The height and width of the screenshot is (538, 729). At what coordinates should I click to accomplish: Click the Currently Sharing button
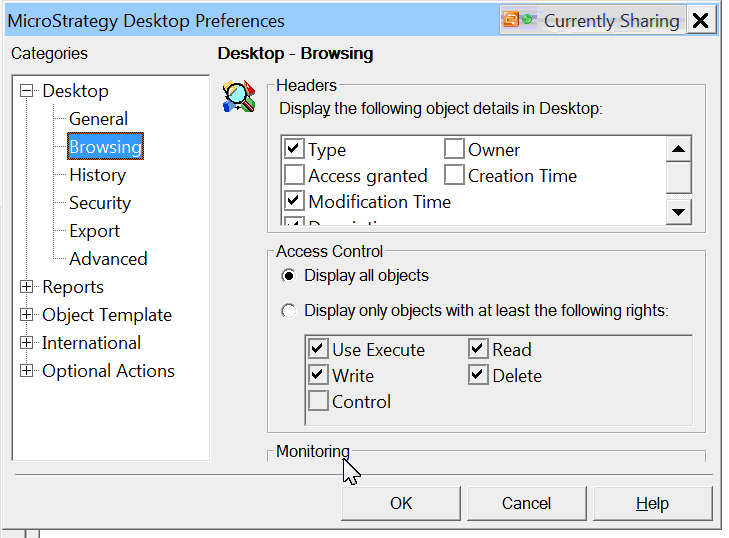tap(592, 20)
